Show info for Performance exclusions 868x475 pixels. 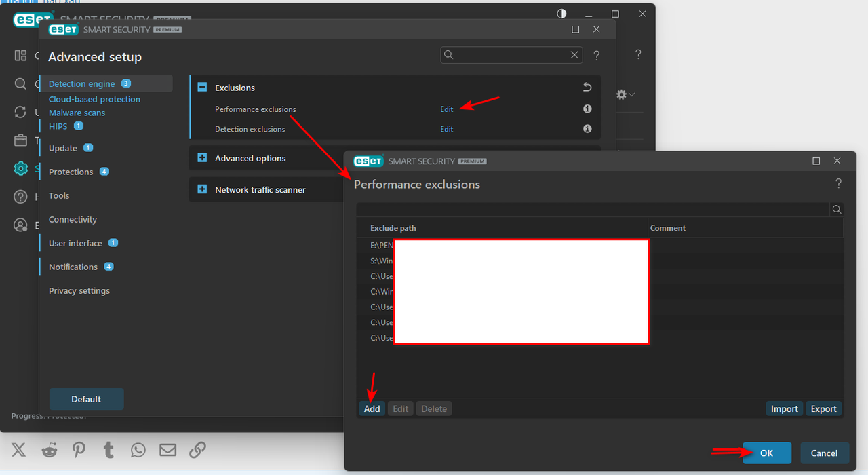point(587,109)
